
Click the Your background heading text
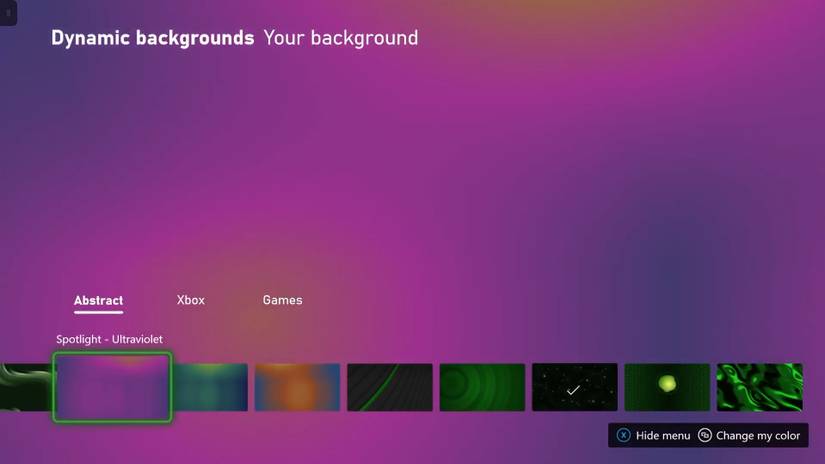coord(341,38)
